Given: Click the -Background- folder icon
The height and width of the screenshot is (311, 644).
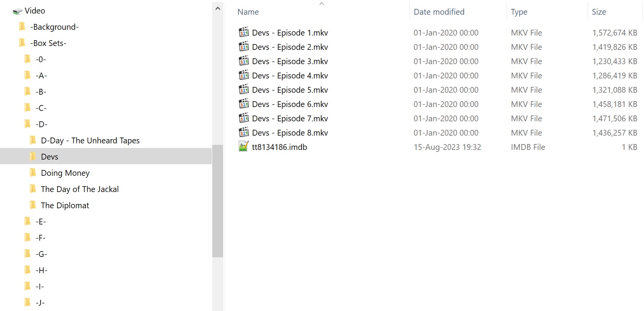Looking at the screenshot, I should point(22,27).
